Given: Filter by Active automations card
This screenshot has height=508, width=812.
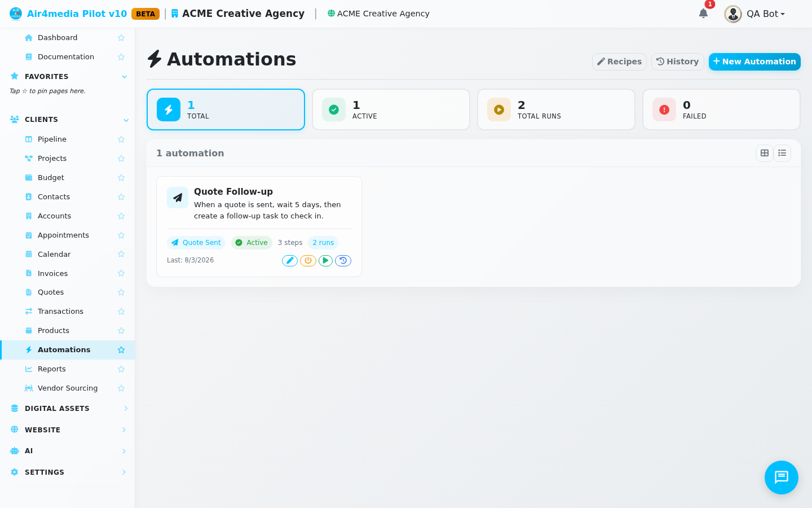Looking at the screenshot, I should (391, 110).
